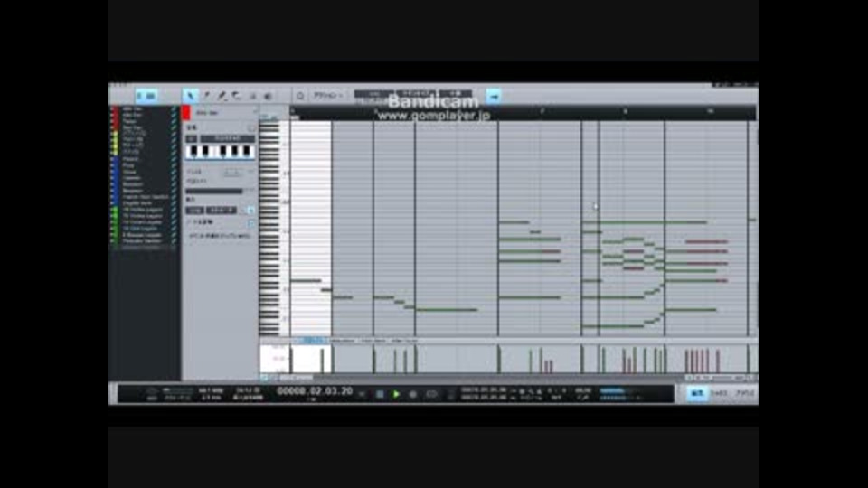Screen dimensions: 868x488
Task: Toggle edit pencil for the first track
Action: [174, 109]
